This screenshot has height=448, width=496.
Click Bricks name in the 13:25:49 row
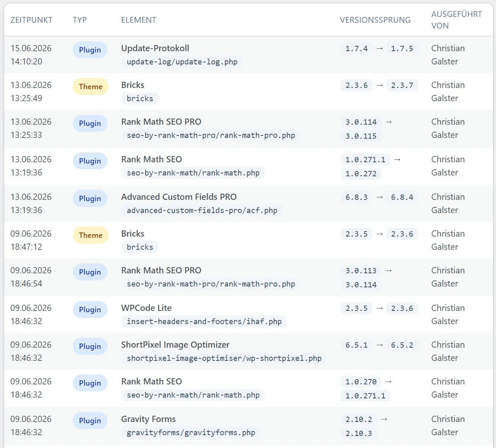pos(133,85)
